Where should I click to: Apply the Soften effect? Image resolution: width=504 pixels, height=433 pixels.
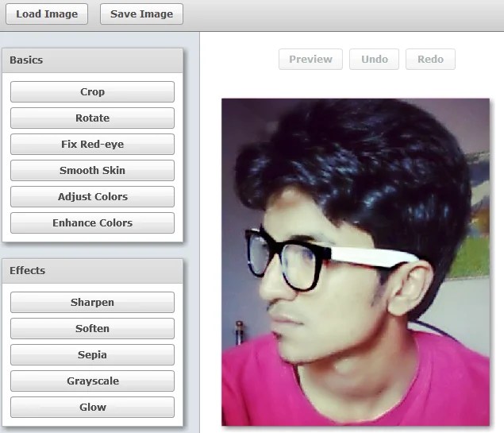pyautogui.click(x=92, y=328)
